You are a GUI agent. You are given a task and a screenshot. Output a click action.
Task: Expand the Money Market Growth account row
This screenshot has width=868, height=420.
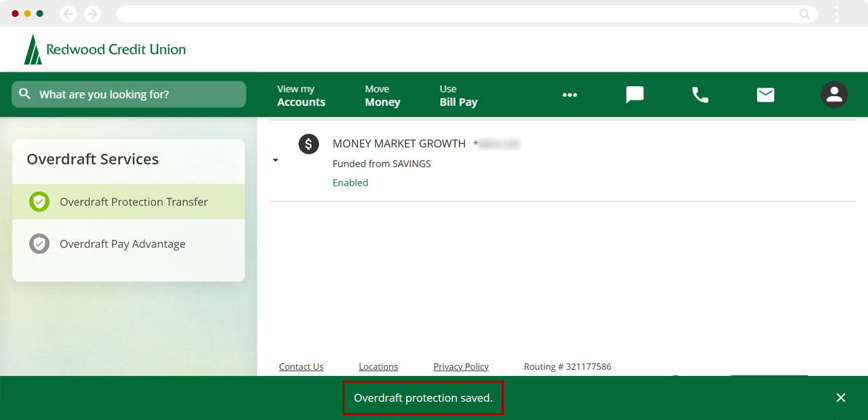[275, 161]
